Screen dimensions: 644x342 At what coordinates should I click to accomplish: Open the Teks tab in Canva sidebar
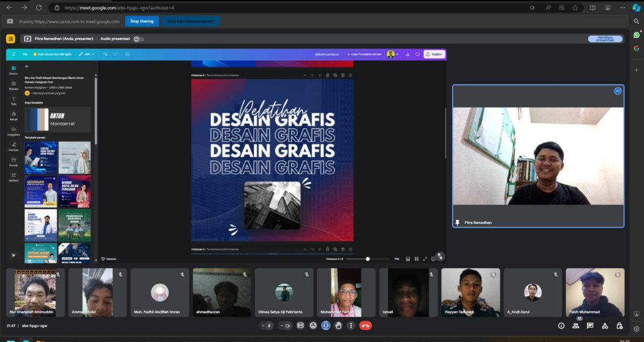(13, 101)
